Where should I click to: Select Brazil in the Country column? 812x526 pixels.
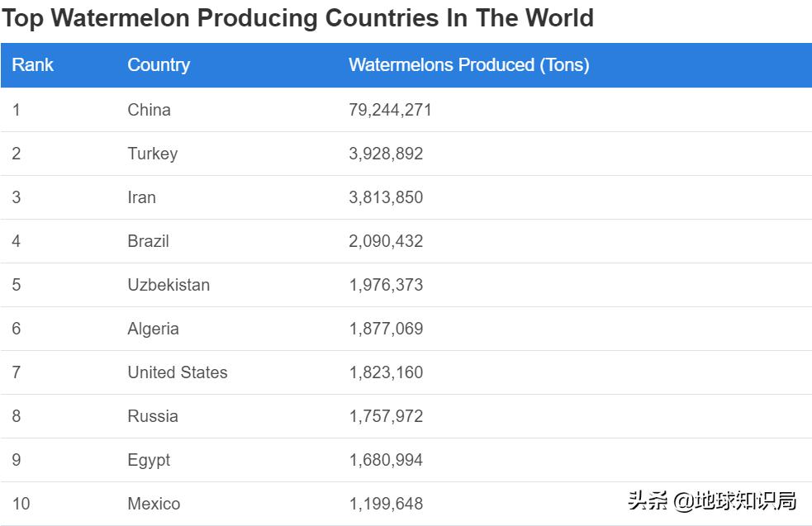[x=148, y=241]
